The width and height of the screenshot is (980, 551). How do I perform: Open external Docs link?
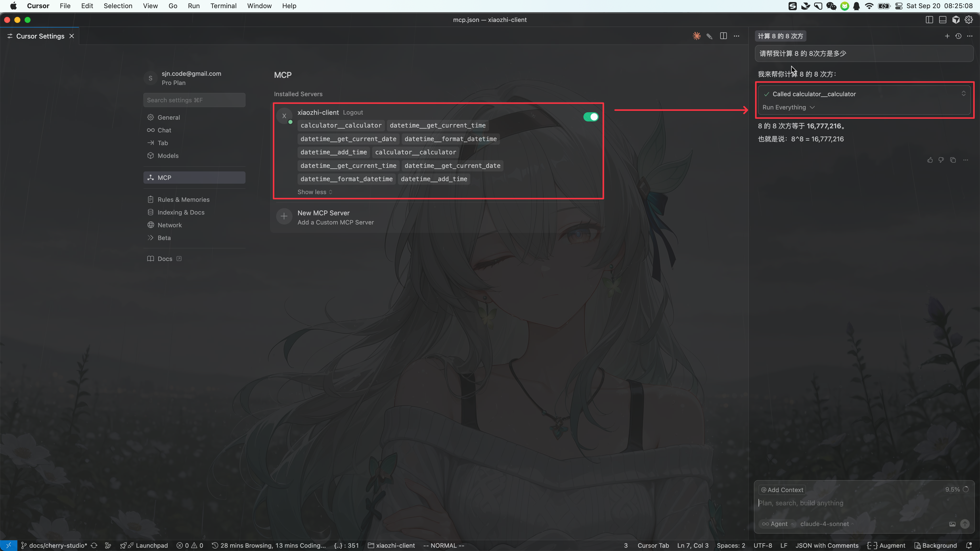point(164,259)
